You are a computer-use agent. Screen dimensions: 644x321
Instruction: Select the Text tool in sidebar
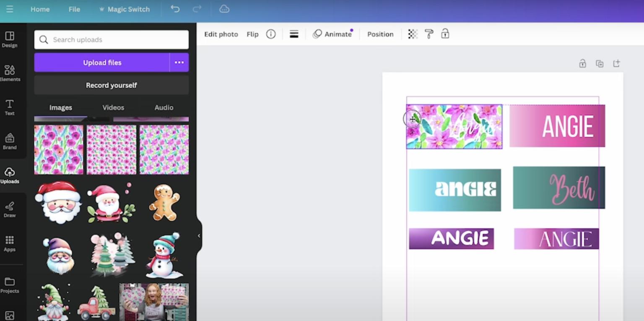click(x=10, y=107)
